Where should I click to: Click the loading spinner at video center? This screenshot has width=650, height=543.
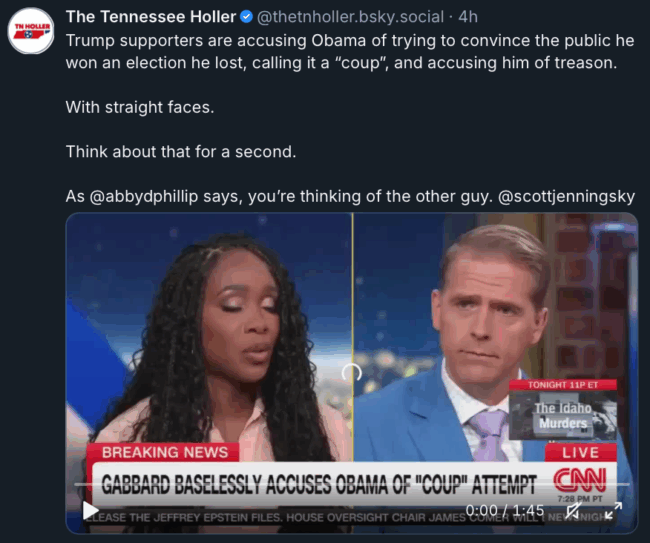point(352,373)
